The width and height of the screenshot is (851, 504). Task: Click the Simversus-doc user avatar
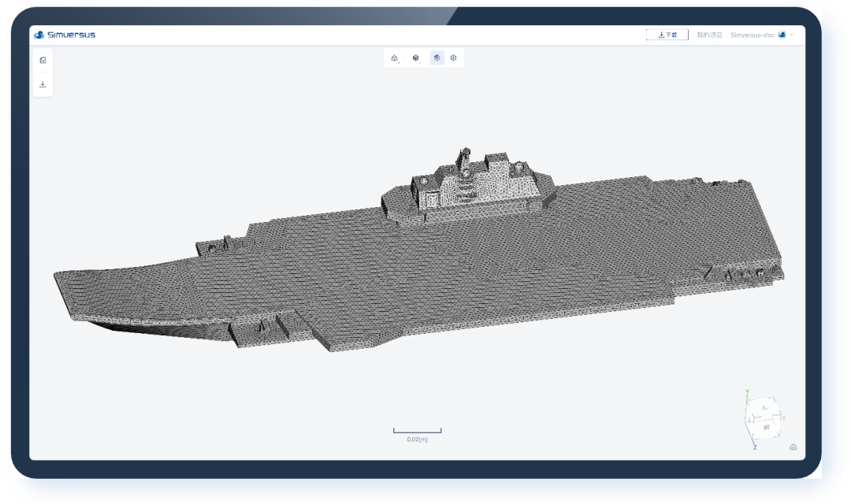(x=782, y=35)
